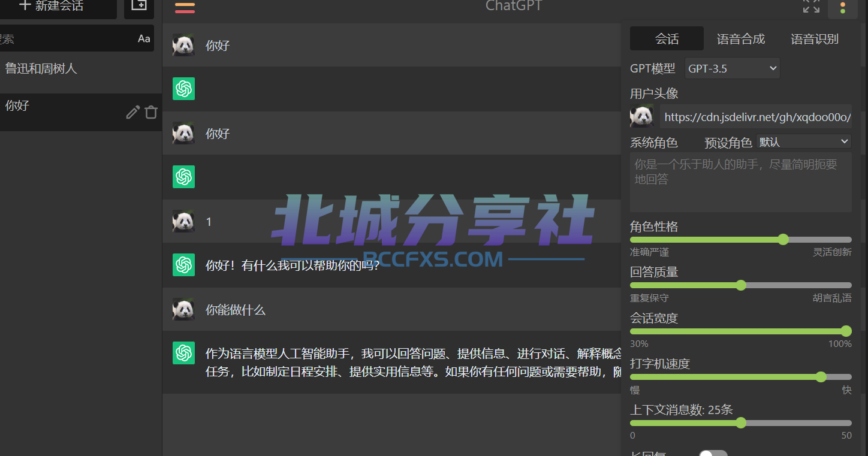The image size is (868, 456).
Task: Toggle the Aa case-sensitive search icon
Action: click(144, 38)
